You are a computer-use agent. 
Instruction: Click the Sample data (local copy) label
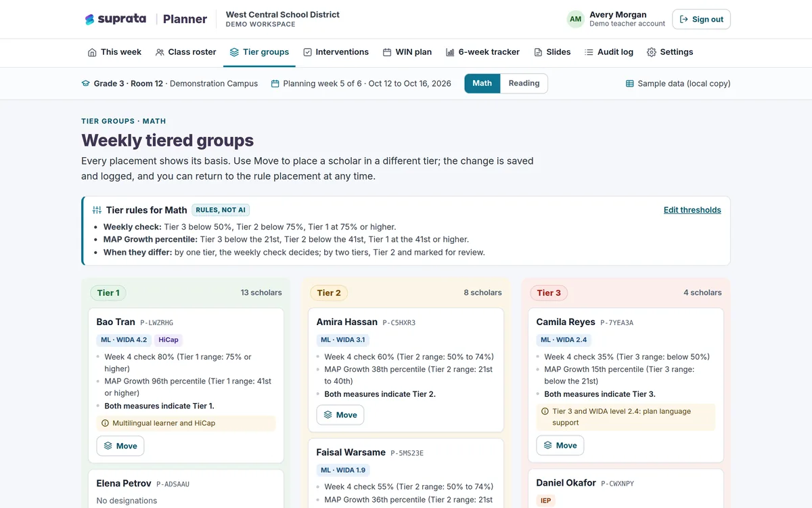tap(684, 83)
